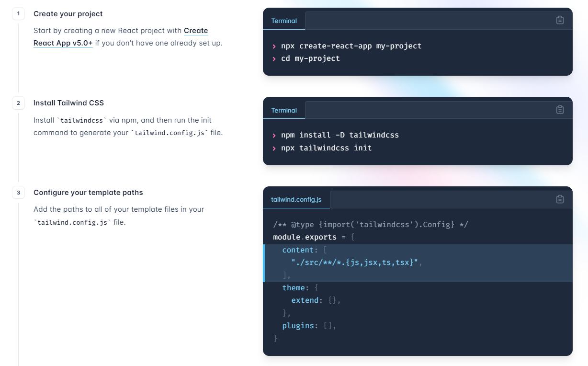Click the 'Create your project' heading
This screenshot has height=366, width=588.
68,14
